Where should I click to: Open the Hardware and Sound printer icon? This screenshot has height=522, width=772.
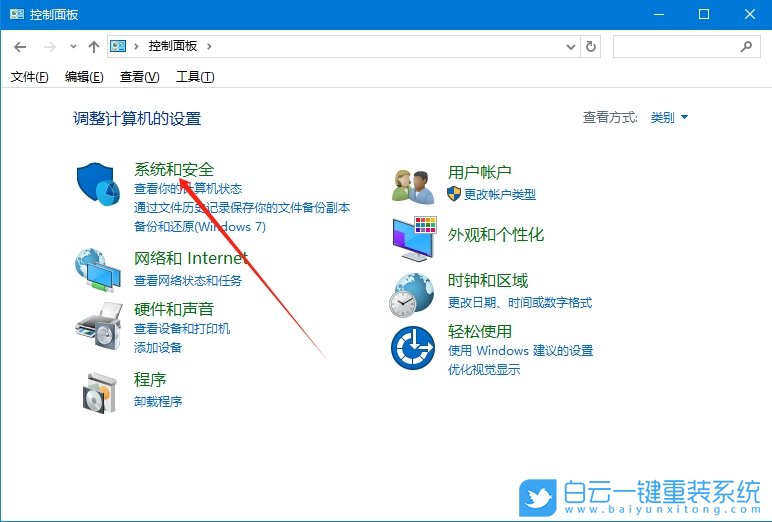99,326
